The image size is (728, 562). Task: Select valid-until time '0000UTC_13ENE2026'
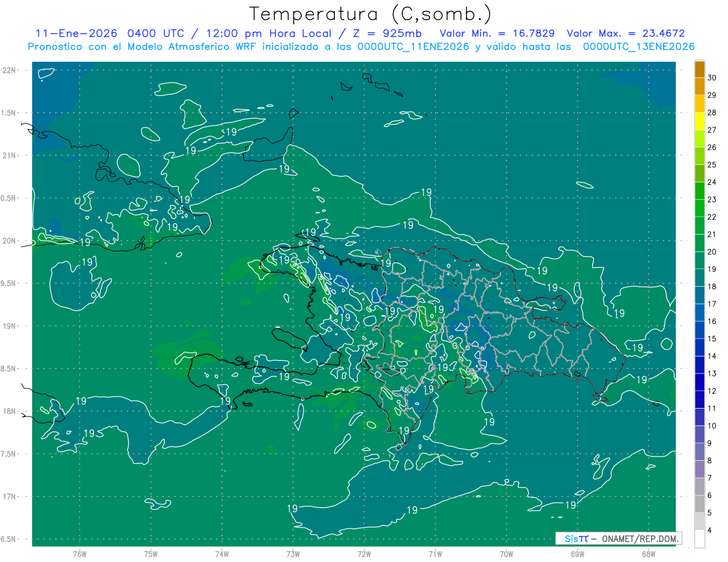point(639,47)
